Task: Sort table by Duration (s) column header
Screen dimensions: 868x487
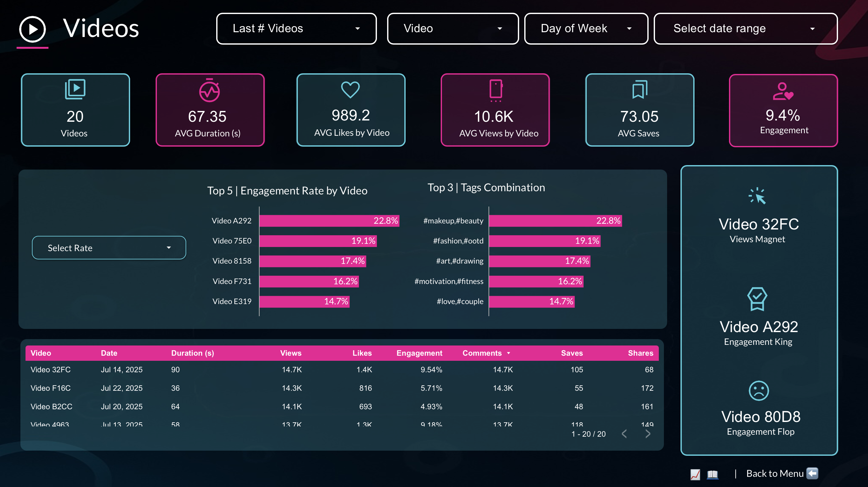Action: point(192,353)
